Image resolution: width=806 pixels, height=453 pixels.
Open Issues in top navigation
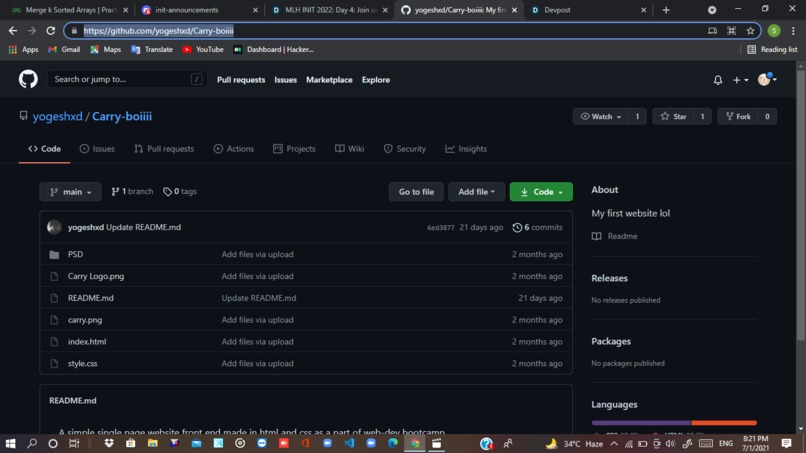[x=285, y=80]
